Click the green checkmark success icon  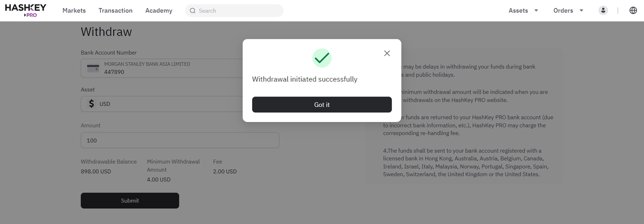pyautogui.click(x=322, y=58)
